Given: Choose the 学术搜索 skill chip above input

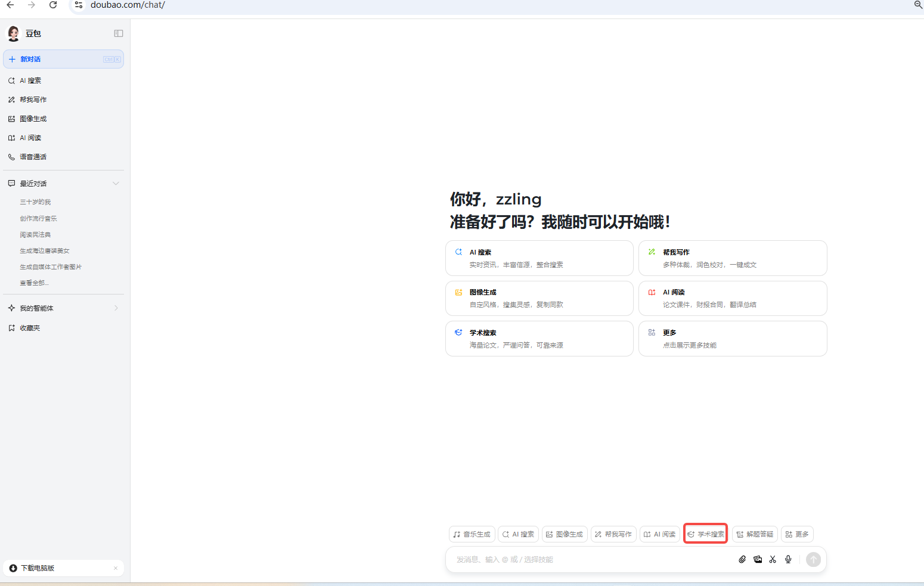Looking at the screenshot, I should 706,534.
